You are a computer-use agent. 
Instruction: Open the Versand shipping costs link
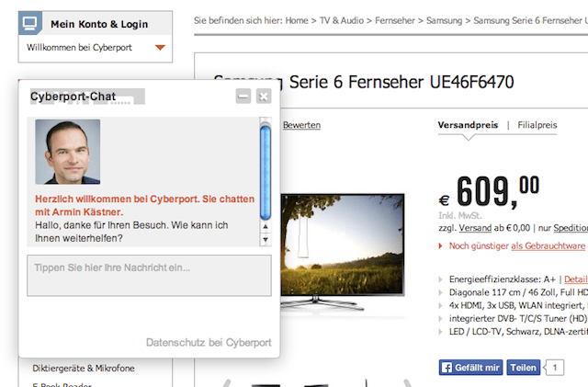(475, 227)
